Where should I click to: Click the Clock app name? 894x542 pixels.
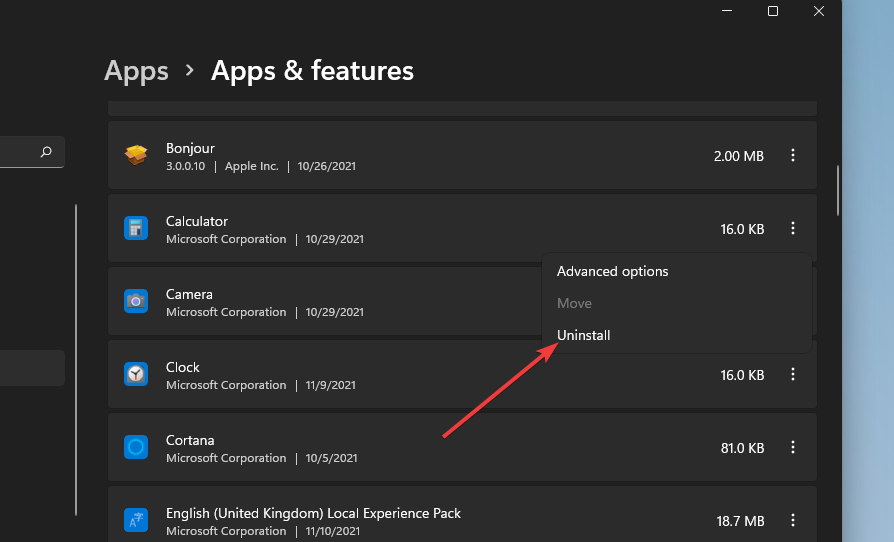click(x=182, y=367)
